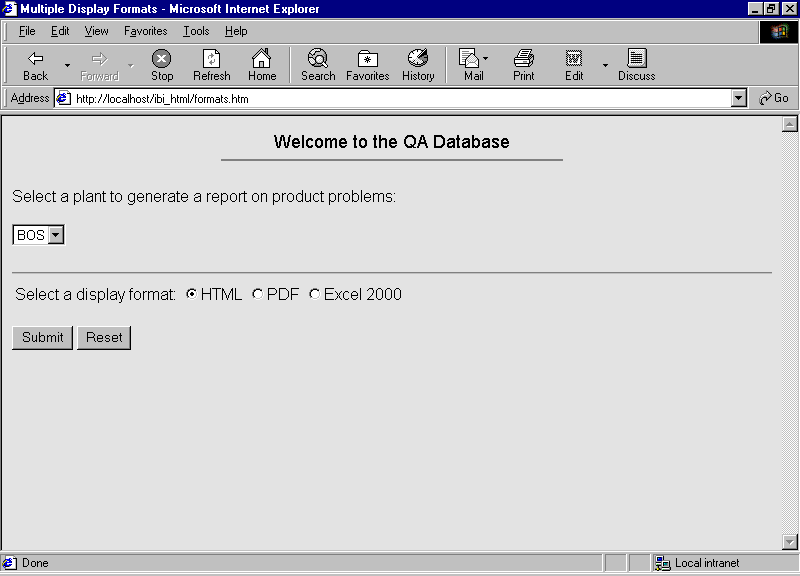Open the Tools menu
The height and width of the screenshot is (576, 800).
[x=196, y=31]
